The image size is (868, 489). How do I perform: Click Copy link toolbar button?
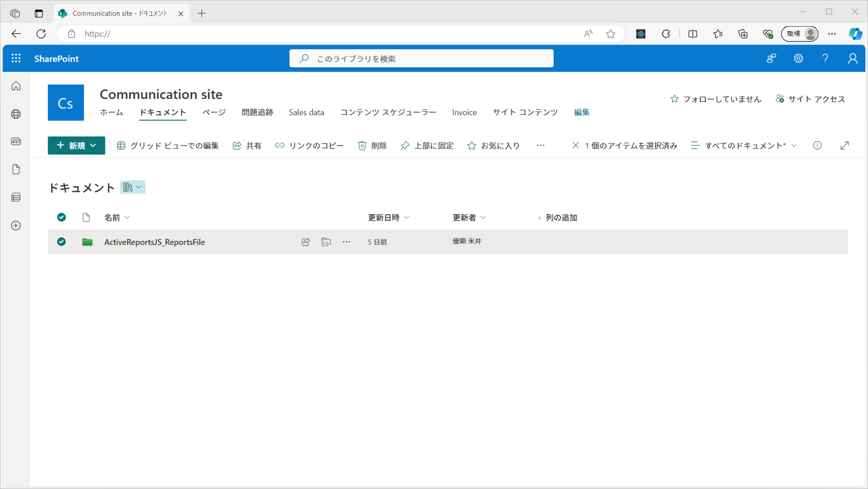coord(310,145)
